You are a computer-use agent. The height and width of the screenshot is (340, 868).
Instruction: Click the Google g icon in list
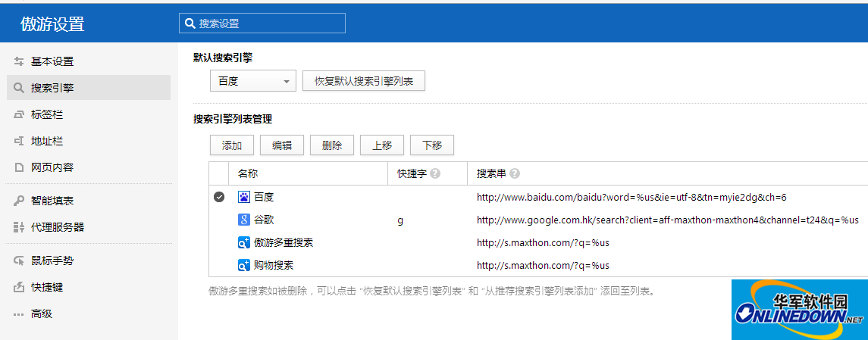[x=244, y=220]
